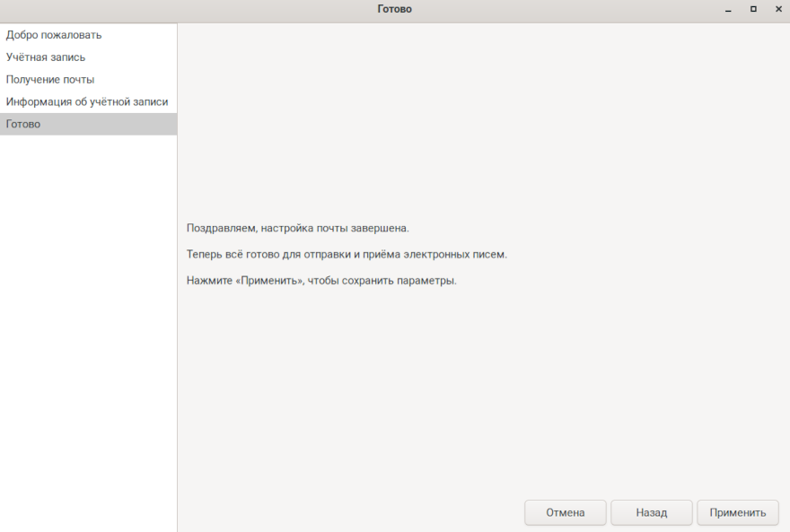
Task: Select «Учётная запись» in the sidebar
Action: pyautogui.click(x=46, y=57)
